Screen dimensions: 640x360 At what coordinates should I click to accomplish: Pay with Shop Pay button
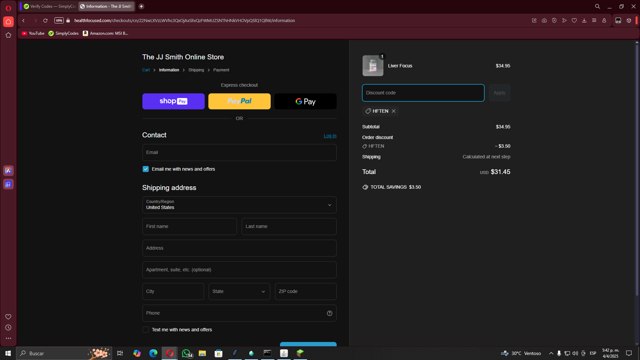(173, 101)
